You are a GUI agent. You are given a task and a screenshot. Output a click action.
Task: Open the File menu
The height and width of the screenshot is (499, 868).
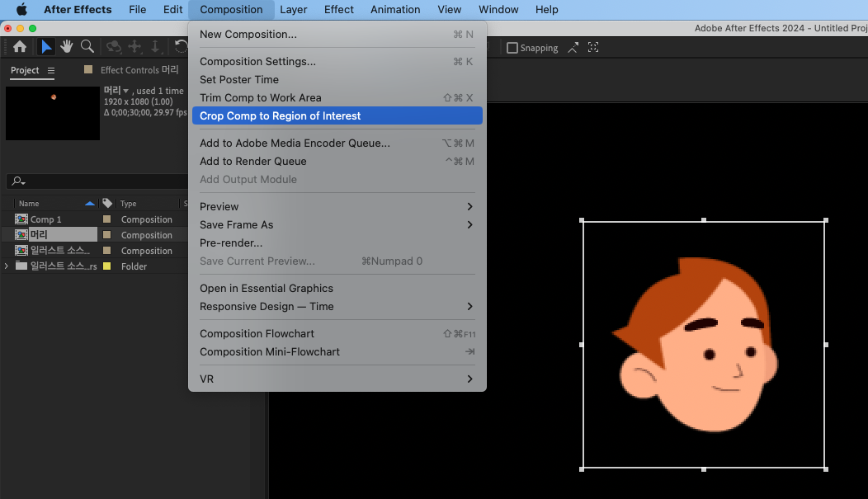(x=137, y=9)
